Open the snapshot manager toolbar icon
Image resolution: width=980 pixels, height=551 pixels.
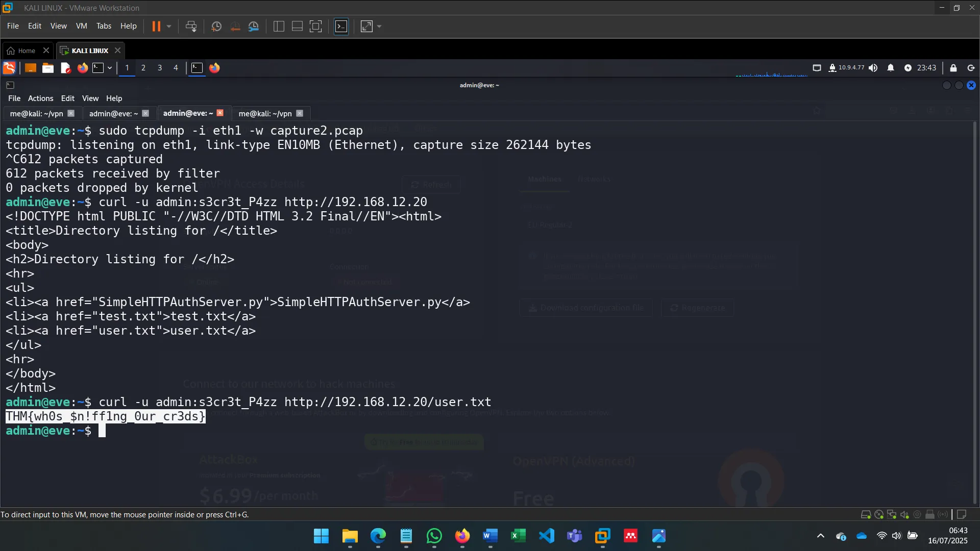(x=254, y=26)
